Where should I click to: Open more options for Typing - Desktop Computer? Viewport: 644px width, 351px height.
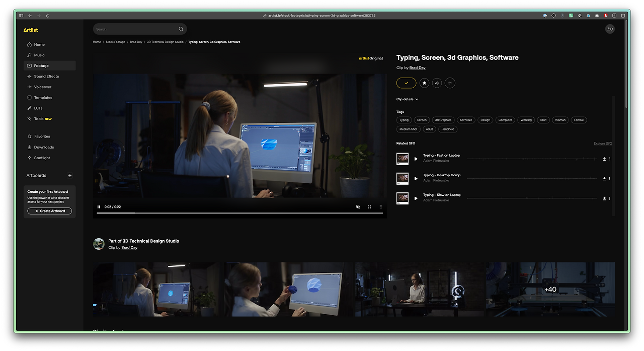click(610, 179)
